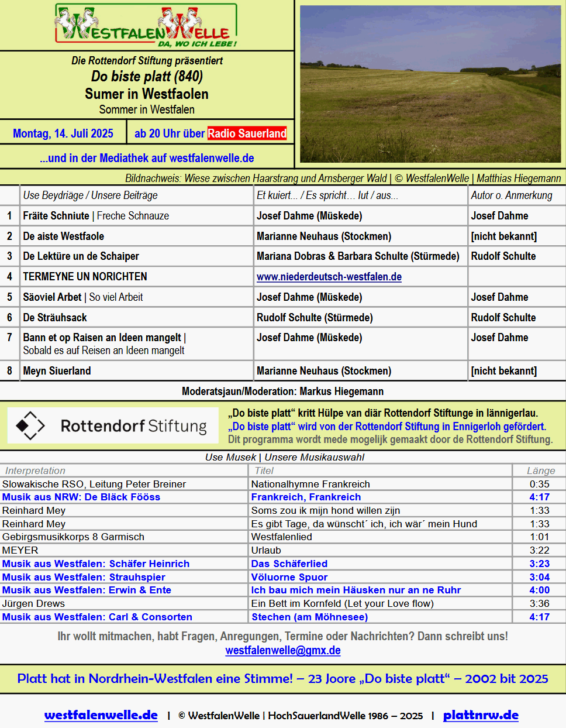Screen dimensions: 566x728
Task: Click Mediathek auf westfalenwelle.de text
Action: pos(147,158)
